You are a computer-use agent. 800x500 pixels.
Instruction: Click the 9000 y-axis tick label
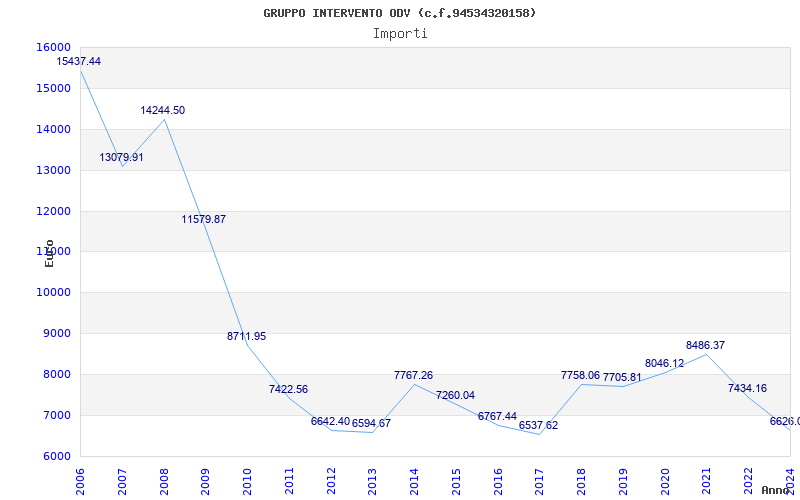[x=57, y=334]
